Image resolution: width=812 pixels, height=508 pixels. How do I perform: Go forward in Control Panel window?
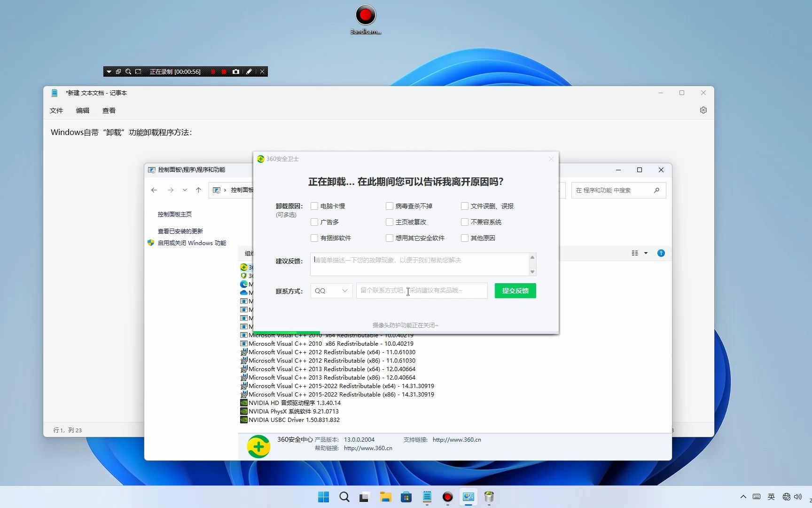[171, 190]
